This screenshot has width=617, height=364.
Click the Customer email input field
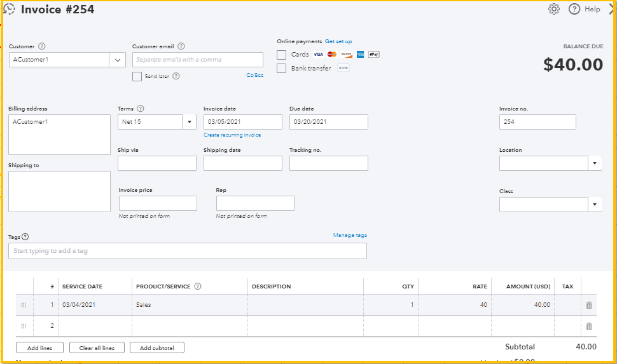click(x=198, y=60)
